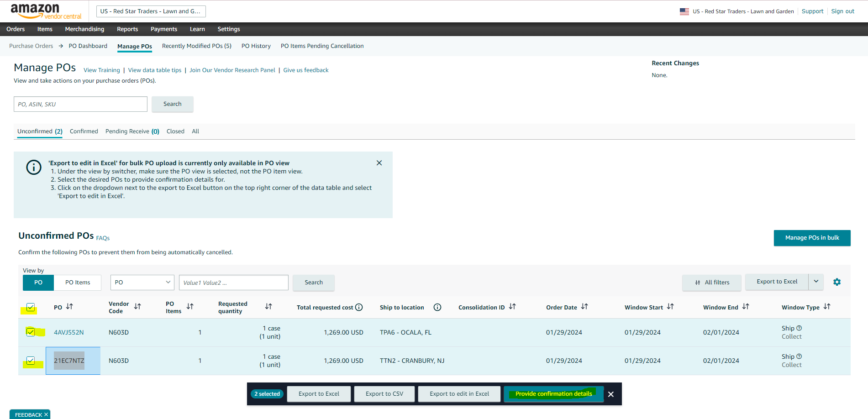
Task: Sort table by Requested quantity
Action: [268, 307]
